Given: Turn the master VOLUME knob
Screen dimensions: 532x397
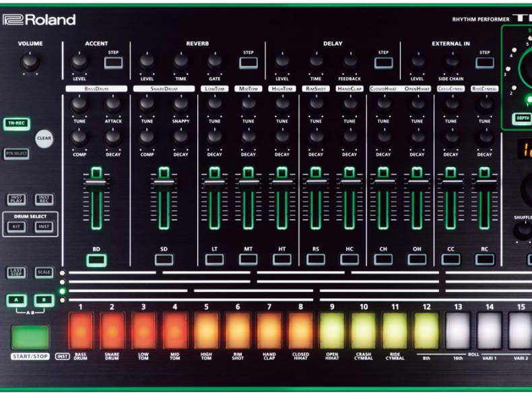Looking at the screenshot, I should tap(30, 63).
